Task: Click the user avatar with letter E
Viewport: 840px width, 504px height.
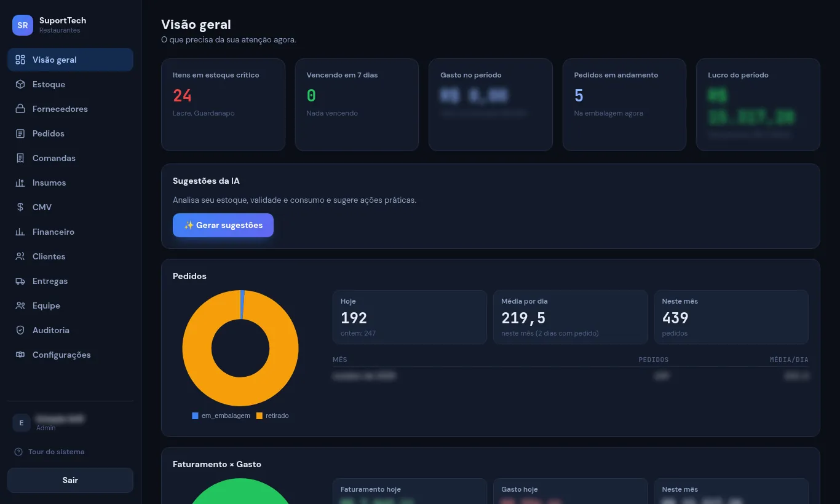Action: 22,423
